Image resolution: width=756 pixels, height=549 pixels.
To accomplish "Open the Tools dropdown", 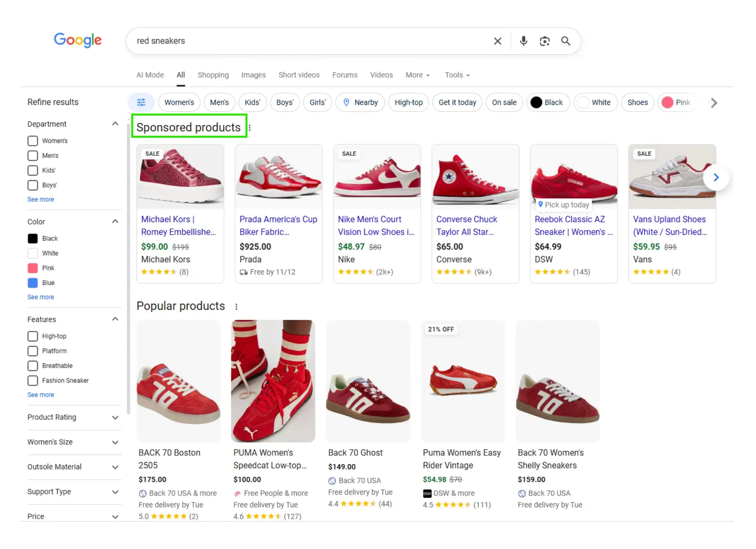I will pyautogui.click(x=457, y=75).
